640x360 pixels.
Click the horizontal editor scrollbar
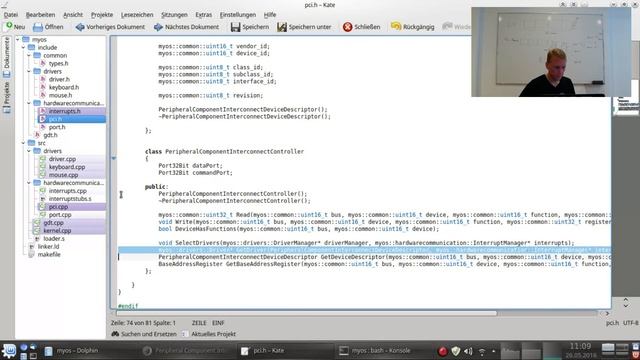(x=307, y=313)
